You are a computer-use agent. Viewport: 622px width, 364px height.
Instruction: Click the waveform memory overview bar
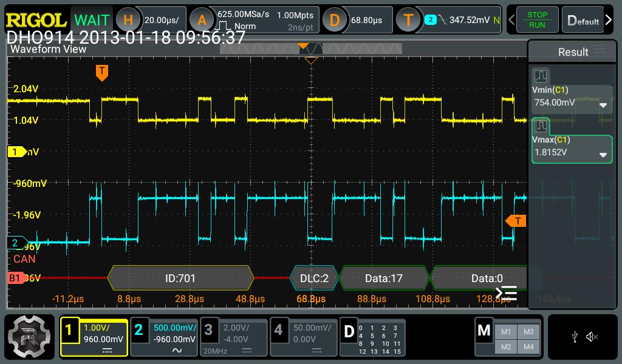coord(310,49)
